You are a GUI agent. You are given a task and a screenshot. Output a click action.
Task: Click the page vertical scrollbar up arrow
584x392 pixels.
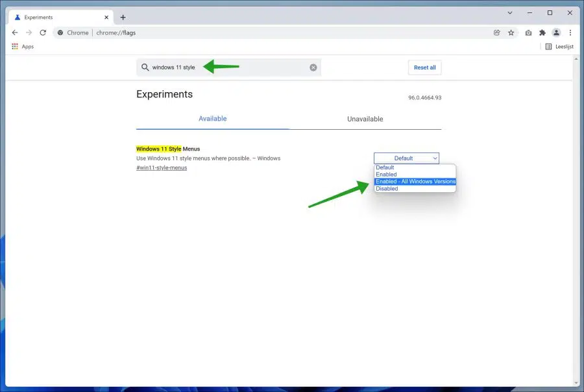coord(576,59)
